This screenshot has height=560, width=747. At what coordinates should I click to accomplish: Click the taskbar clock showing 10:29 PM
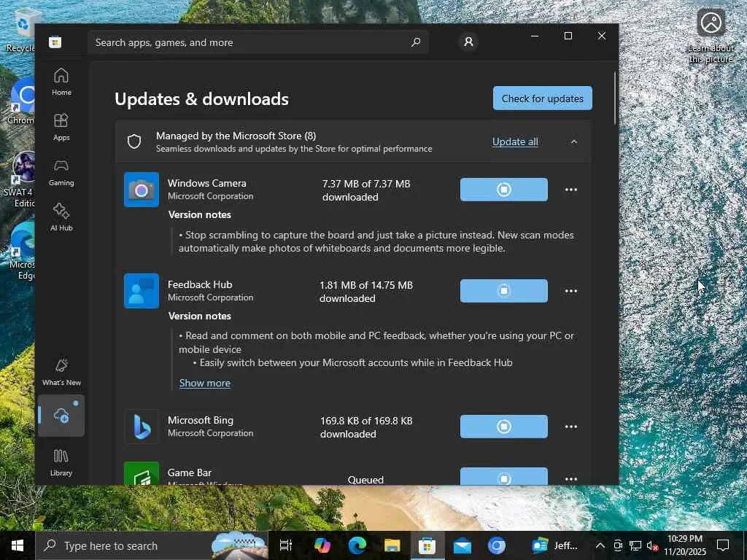pyautogui.click(x=685, y=545)
